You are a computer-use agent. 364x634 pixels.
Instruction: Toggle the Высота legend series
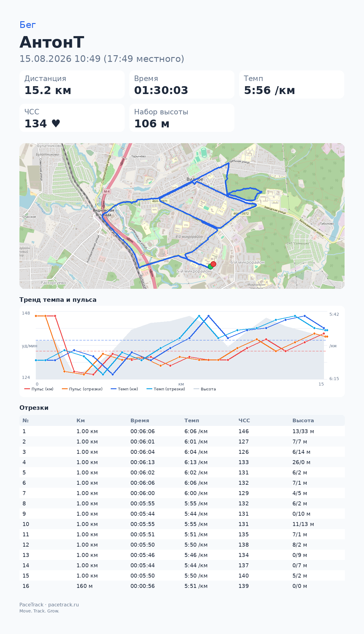click(205, 389)
